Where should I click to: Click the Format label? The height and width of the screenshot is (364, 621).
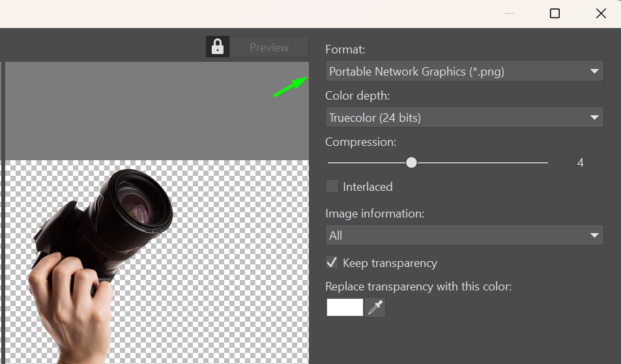[345, 49]
